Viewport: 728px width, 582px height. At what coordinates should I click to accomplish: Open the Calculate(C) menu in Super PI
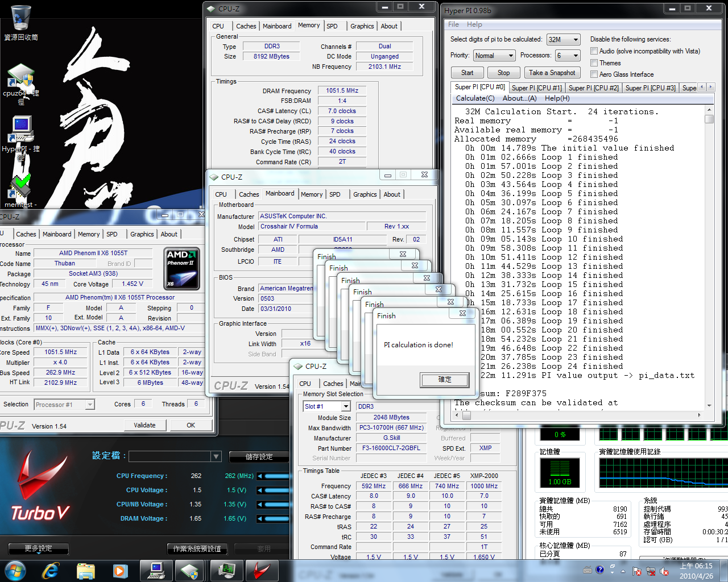click(475, 98)
